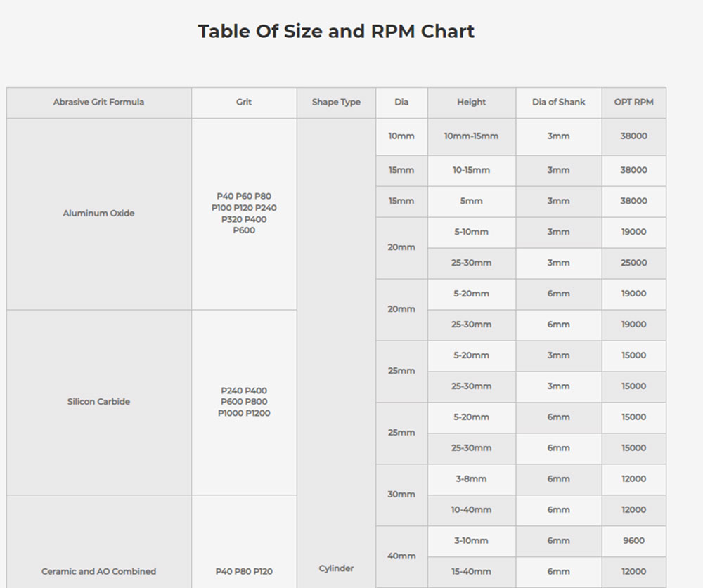
Task: Select the Silicon Carbide row label
Action: click(x=98, y=401)
